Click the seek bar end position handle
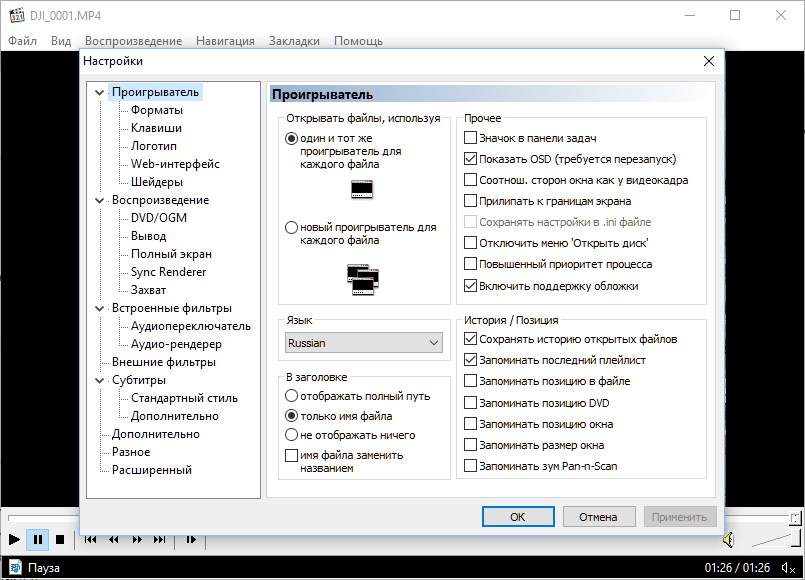Image resolution: width=805 pixels, height=580 pixels. click(795, 518)
